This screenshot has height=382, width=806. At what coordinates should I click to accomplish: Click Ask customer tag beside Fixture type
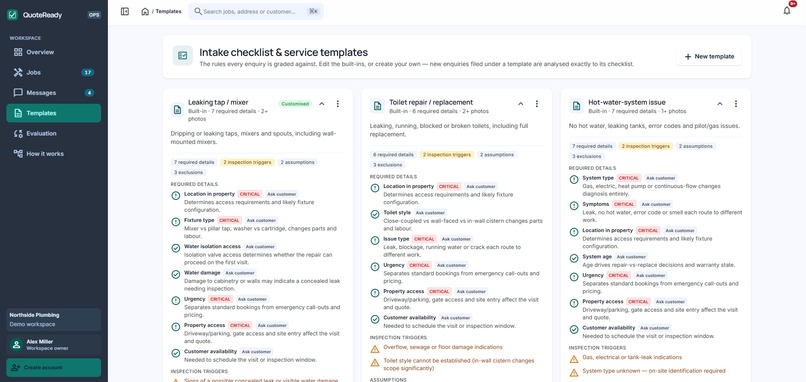tap(261, 220)
